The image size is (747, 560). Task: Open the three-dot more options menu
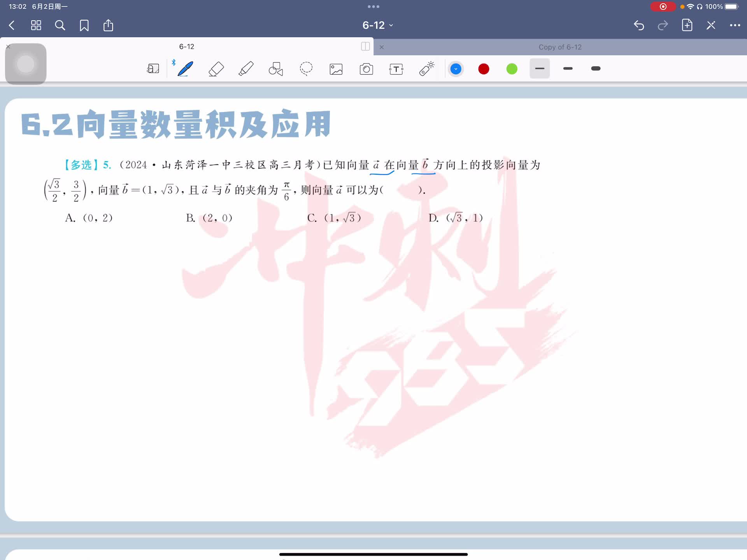pos(735,26)
